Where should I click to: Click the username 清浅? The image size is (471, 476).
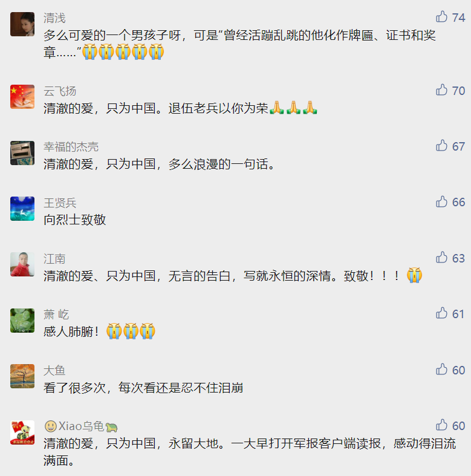coord(54,18)
